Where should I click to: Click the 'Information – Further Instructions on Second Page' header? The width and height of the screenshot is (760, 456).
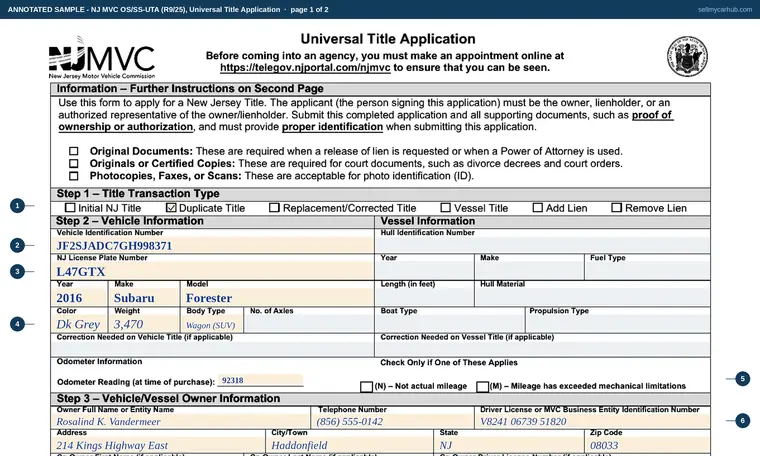point(190,89)
